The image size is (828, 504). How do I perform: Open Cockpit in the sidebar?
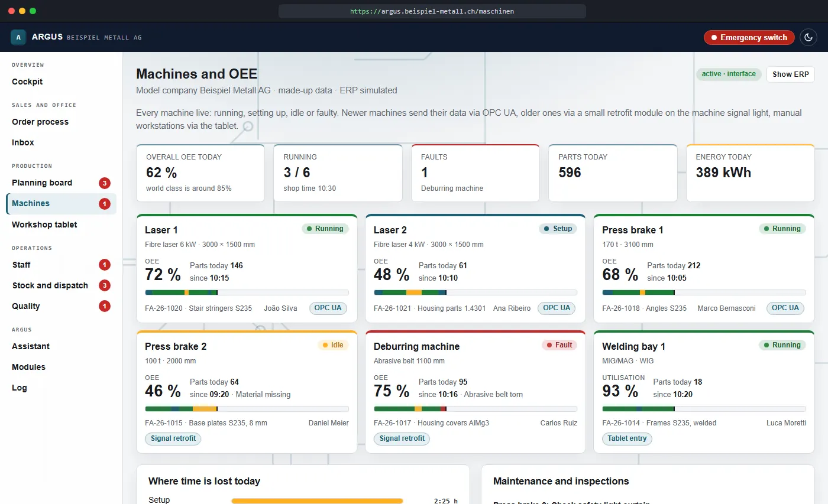tap(27, 82)
